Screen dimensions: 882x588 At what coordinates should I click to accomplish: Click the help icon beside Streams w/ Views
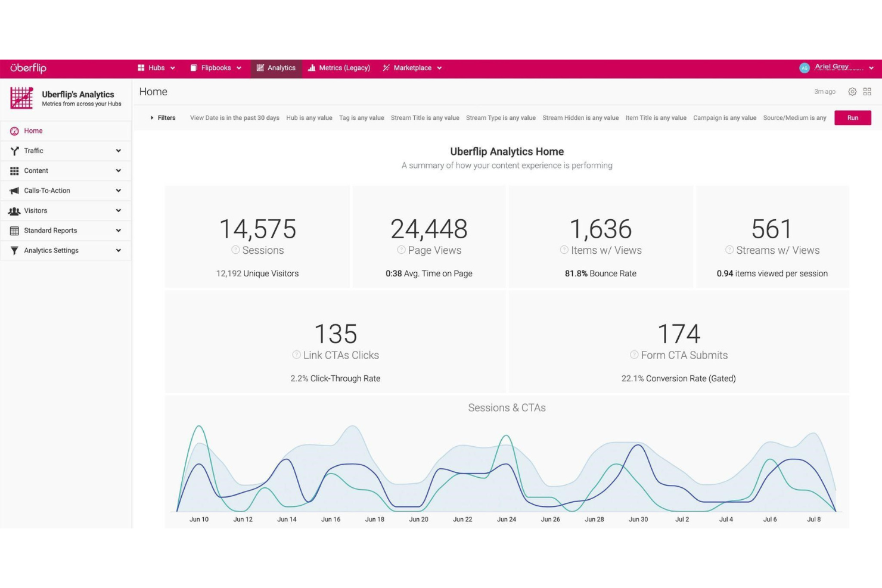point(729,250)
